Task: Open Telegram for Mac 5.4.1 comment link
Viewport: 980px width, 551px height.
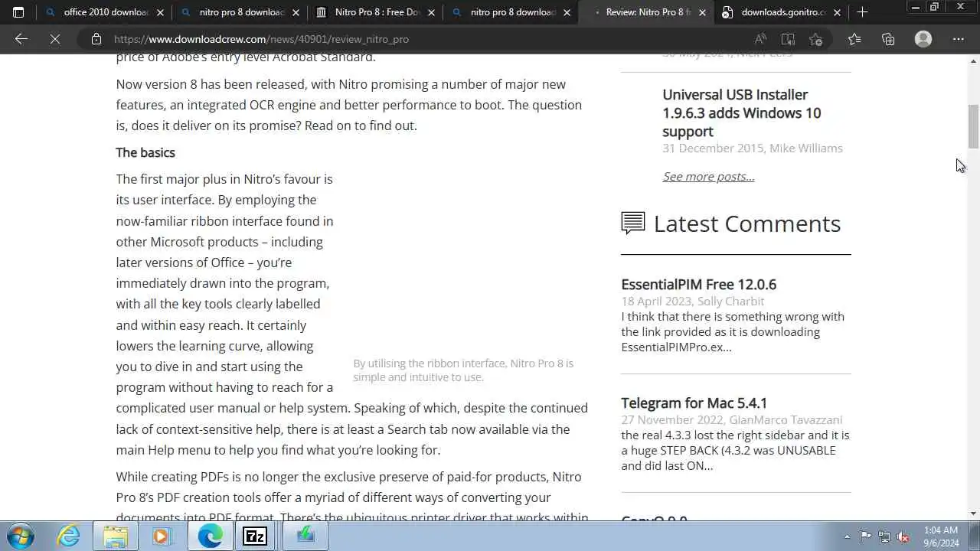Action: 694,403
